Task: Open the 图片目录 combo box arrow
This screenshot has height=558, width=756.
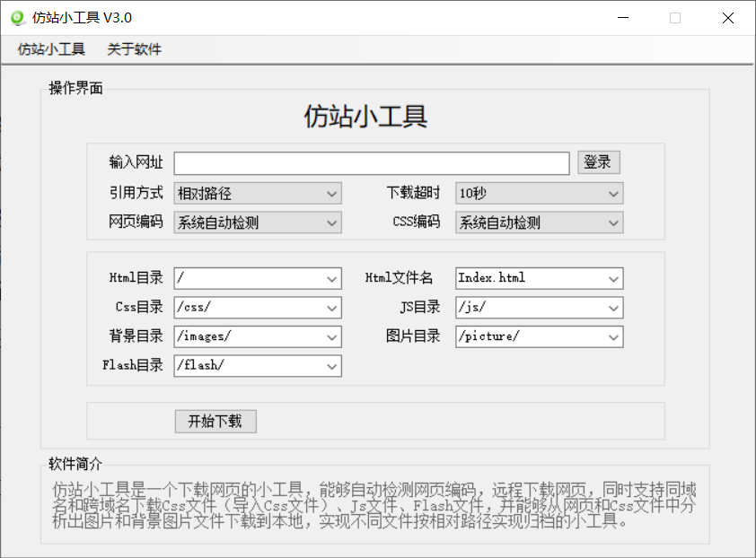Action: click(613, 337)
